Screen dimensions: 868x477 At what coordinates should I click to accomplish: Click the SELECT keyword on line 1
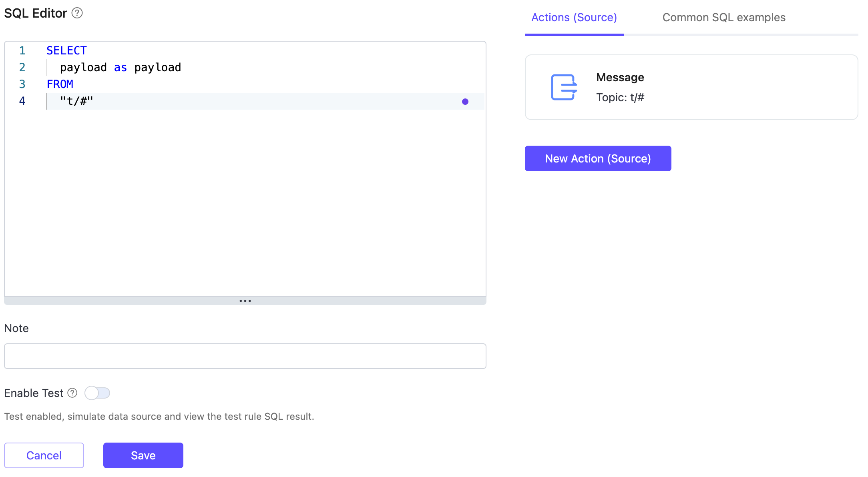(x=66, y=50)
